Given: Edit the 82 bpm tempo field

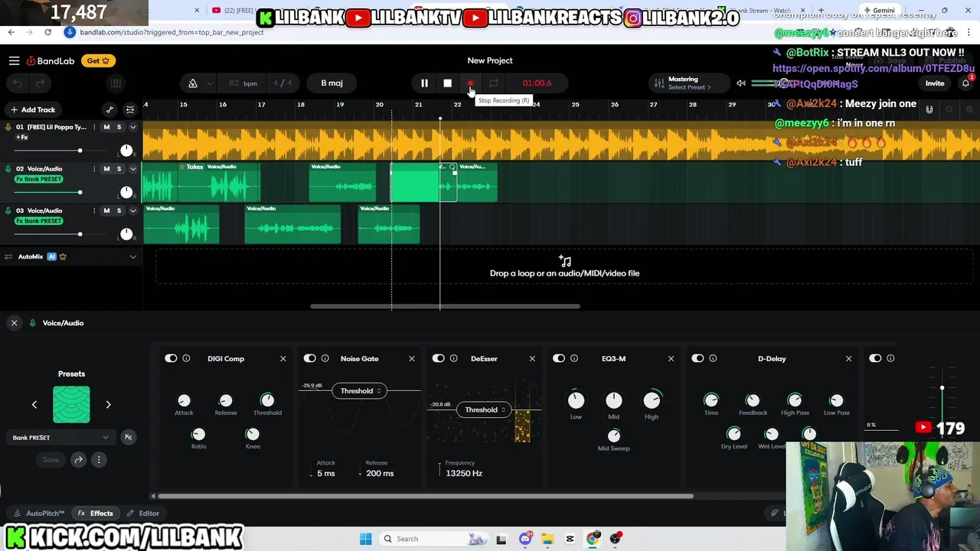Looking at the screenshot, I should pyautogui.click(x=243, y=83).
